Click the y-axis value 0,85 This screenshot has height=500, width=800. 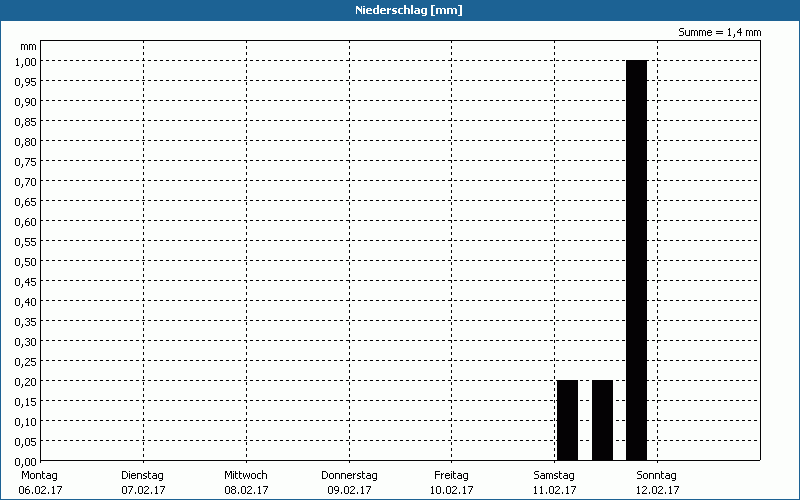pos(26,121)
